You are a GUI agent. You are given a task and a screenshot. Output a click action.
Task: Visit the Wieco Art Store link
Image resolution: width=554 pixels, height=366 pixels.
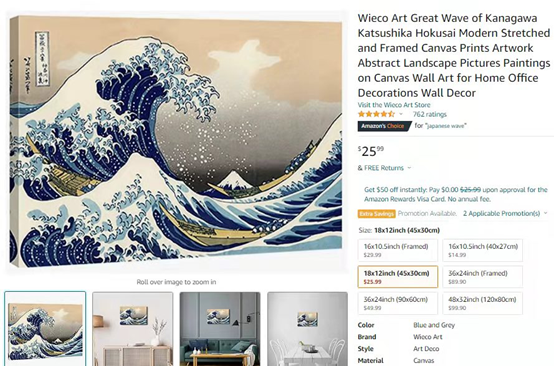tap(394, 105)
